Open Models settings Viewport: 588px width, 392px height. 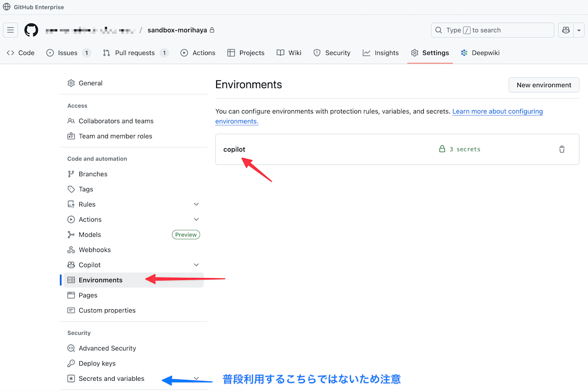90,234
